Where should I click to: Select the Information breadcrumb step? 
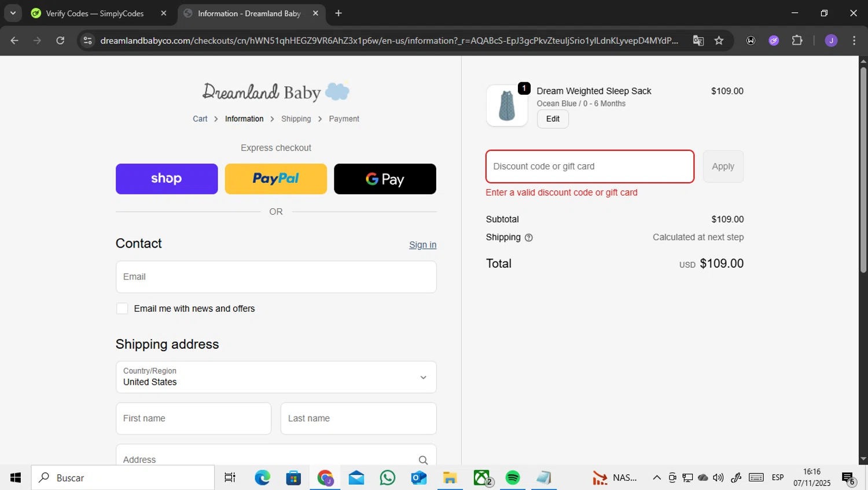244,119
